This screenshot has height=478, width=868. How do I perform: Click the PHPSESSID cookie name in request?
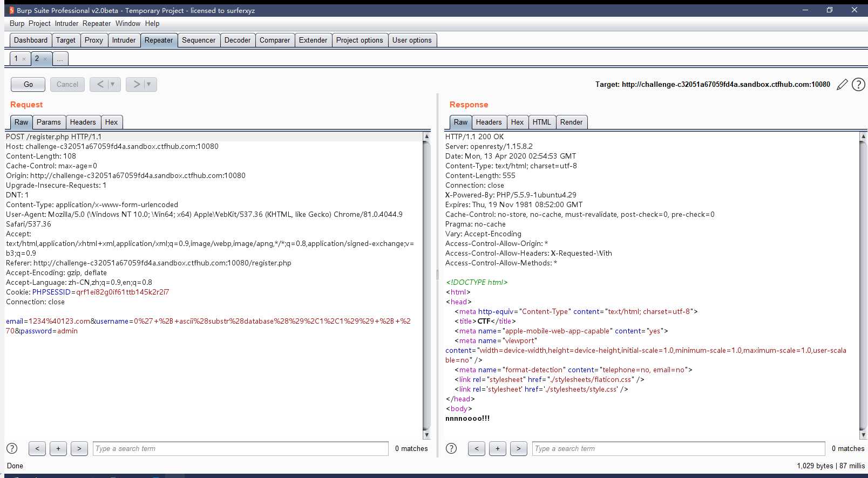click(x=51, y=292)
